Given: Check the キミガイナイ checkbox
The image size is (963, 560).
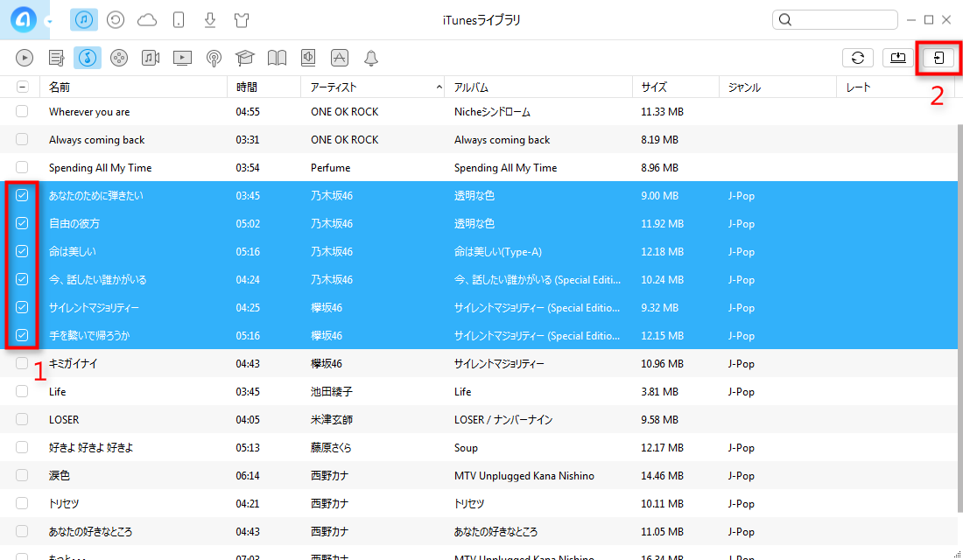Looking at the screenshot, I should [x=22, y=363].
